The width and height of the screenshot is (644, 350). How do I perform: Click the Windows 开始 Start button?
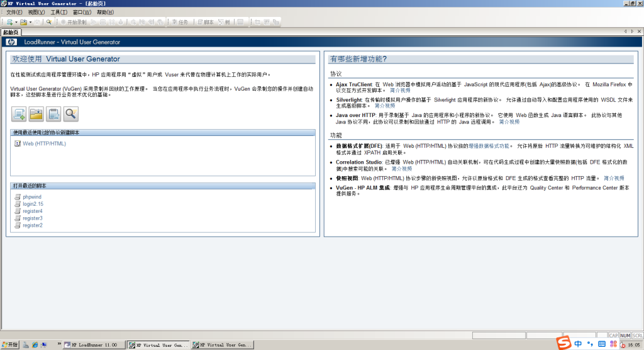(x=10, y=345)
